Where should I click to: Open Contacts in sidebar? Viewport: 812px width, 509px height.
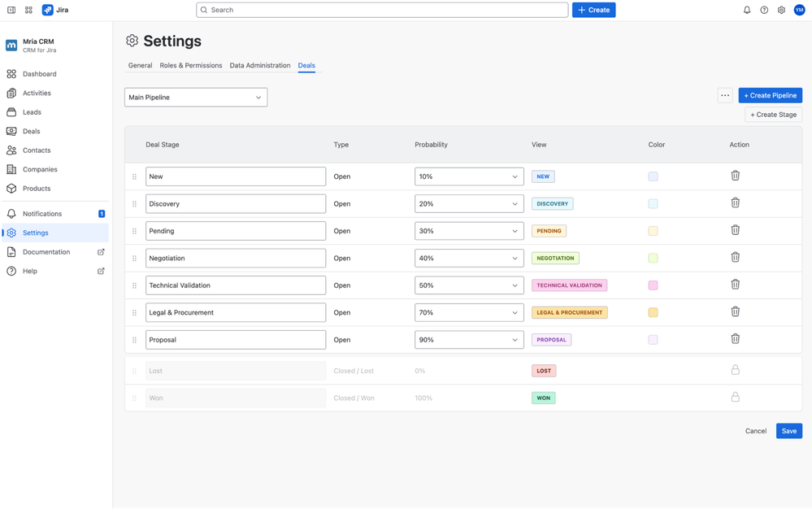(x=55, y=150)
